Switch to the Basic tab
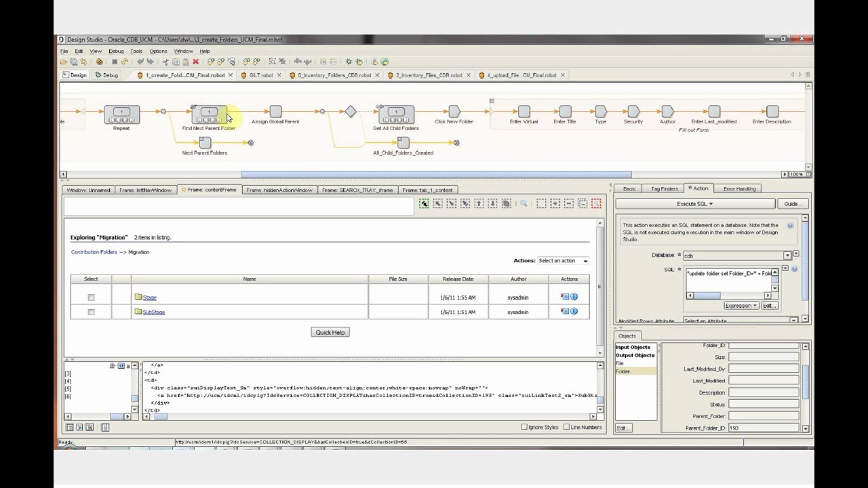Viewport: 868px width, 488px height. 629,189
